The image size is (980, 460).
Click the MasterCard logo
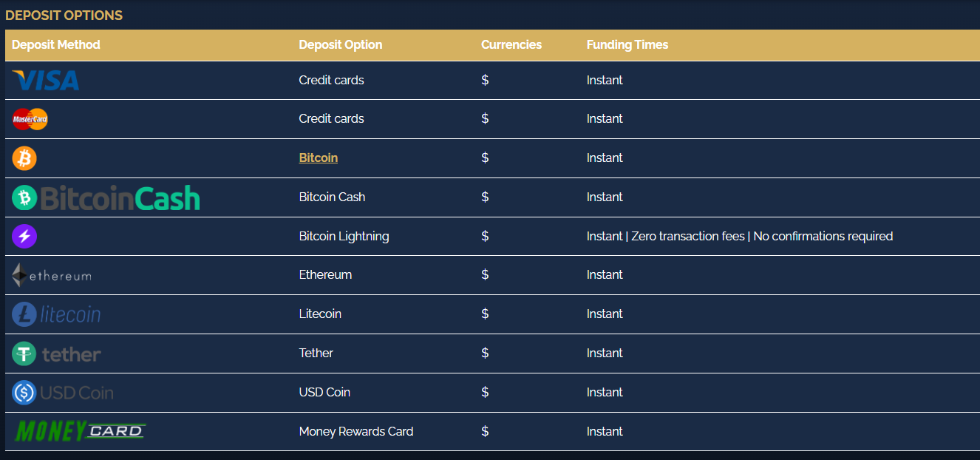point(30,118)
